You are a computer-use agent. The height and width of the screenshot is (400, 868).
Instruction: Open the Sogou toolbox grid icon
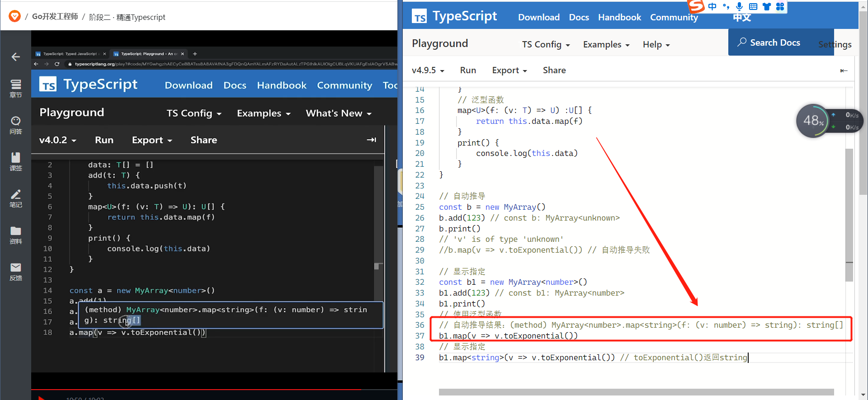780,6
